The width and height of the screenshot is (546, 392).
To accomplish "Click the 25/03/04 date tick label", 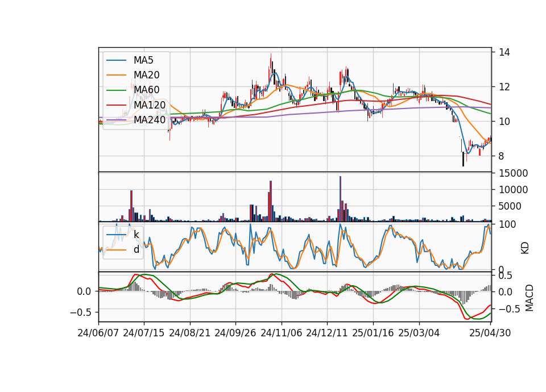I will 419,333.
